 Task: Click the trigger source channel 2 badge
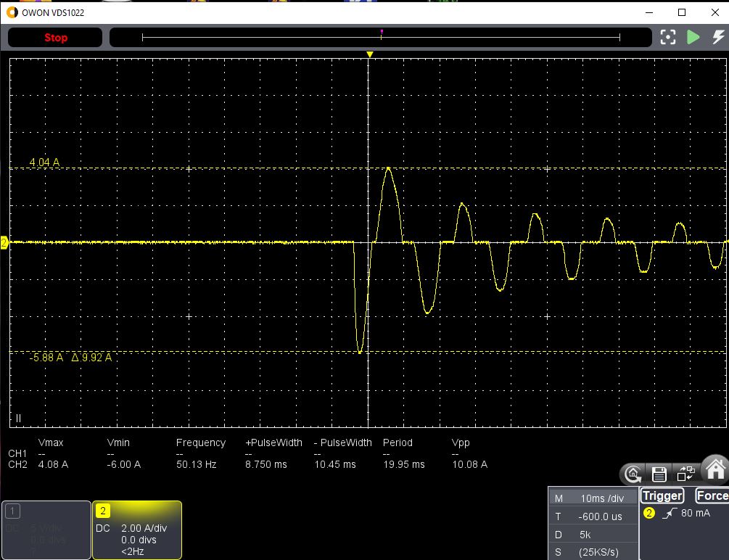(x=648, y=513)
